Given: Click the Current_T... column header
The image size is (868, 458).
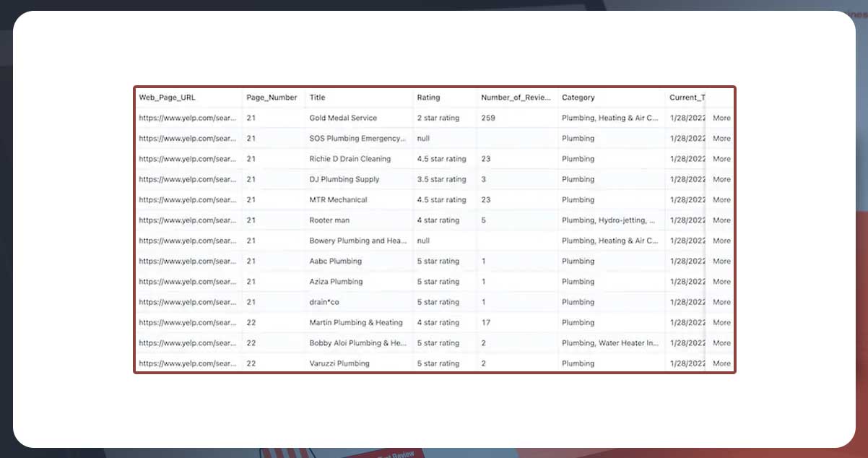Looking at the screenshot, I should [687, 98].
